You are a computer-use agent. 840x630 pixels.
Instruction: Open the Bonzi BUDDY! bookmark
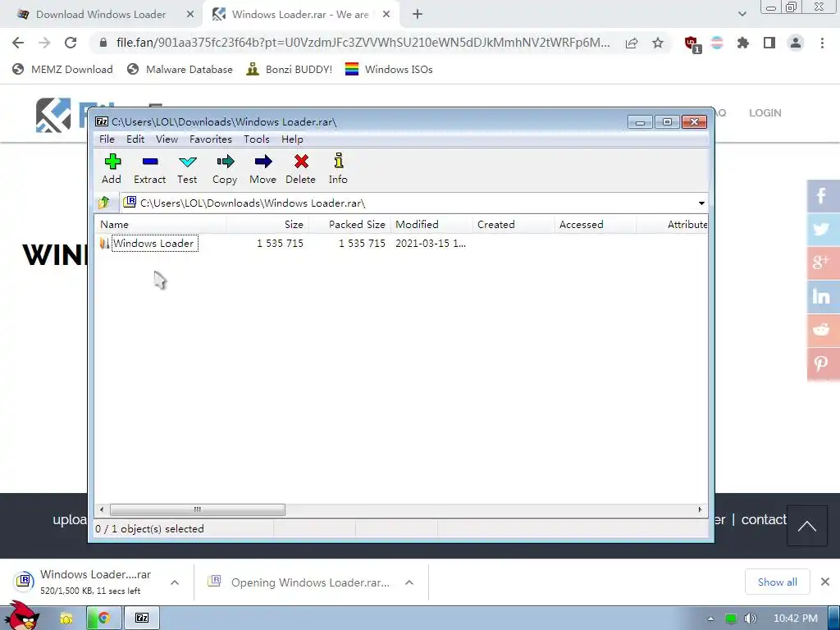pyautogui.click(x=290, y=69)
